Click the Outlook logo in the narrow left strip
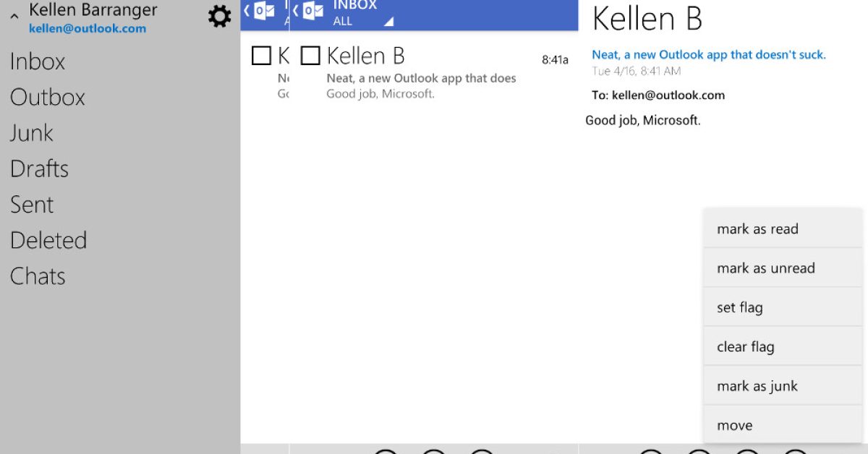This screenshot has width=868, height=454. 263,11
